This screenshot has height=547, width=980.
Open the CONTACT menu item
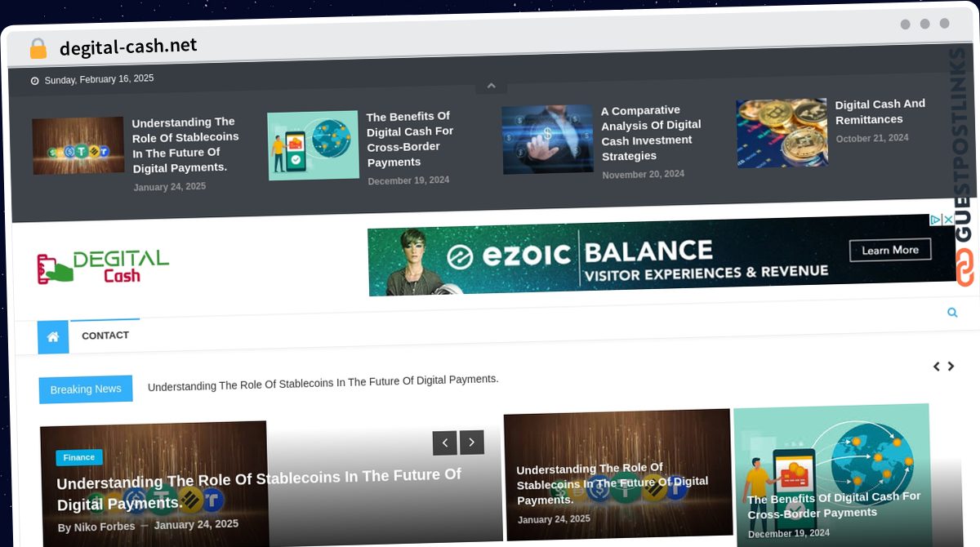tap(105, 336)
